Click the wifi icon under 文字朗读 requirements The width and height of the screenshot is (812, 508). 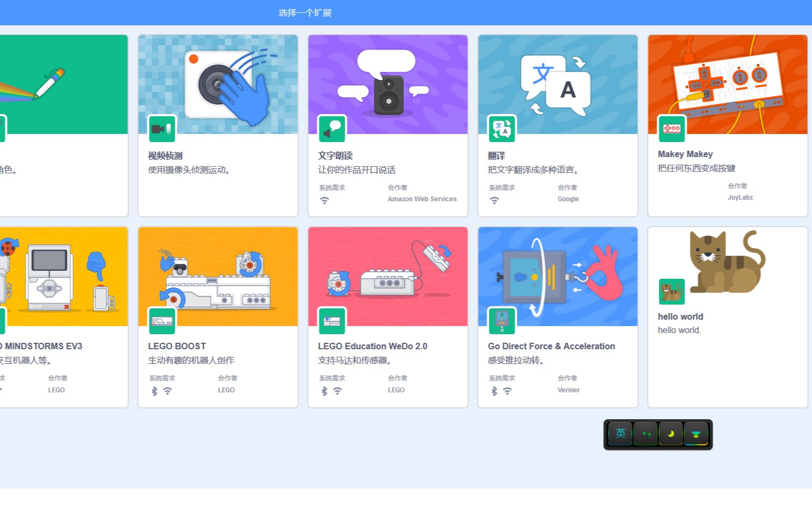click(324, 200)
